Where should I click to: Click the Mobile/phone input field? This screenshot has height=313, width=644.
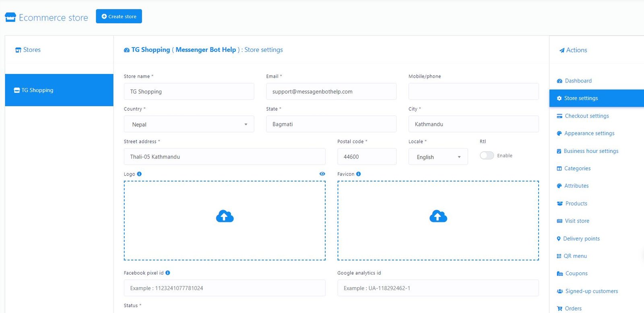[474, 91]
